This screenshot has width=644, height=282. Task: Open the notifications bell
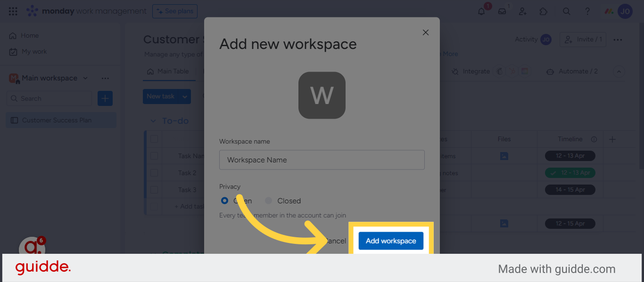[480, 11]
